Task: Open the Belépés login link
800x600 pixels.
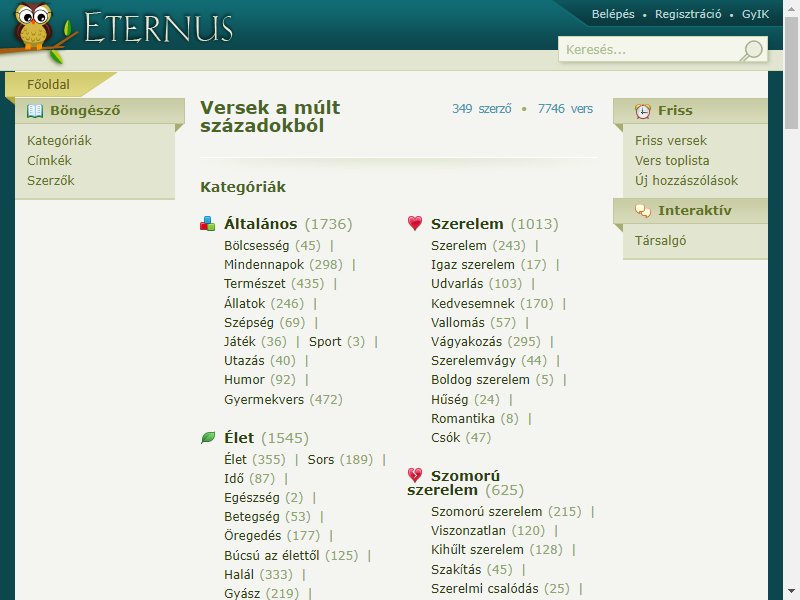Action: click(613, 14)
